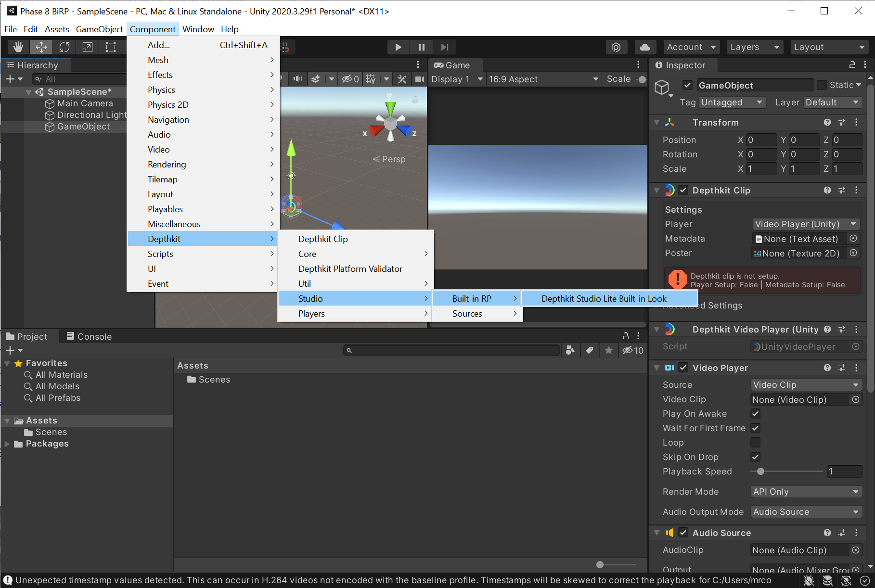This screenshot has width=875, height=588.
Task: Collapse the Video Player component
Action: coord(656,368)
